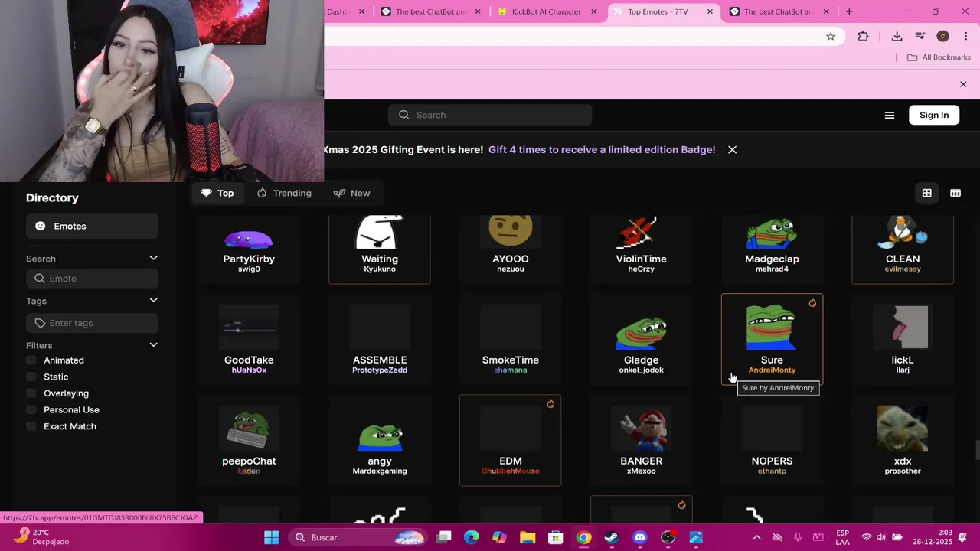980x551 pixels.
Task: Open the Gladge pepe emote
Action: pyautogui.click(x=641, y=339)
